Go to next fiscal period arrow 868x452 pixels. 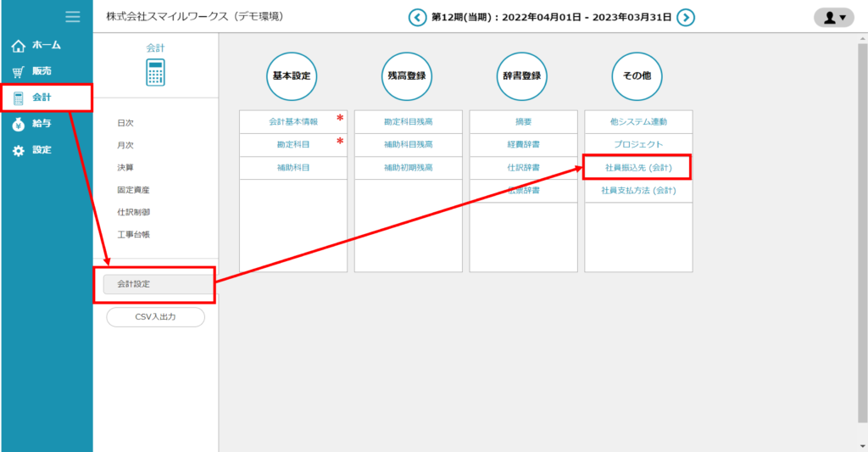[685, 18]
